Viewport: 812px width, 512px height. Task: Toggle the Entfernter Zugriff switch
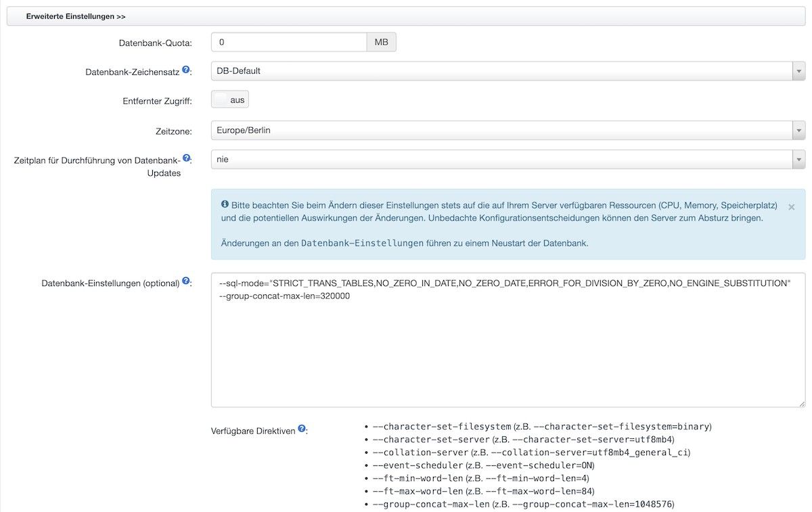point(230,100)
